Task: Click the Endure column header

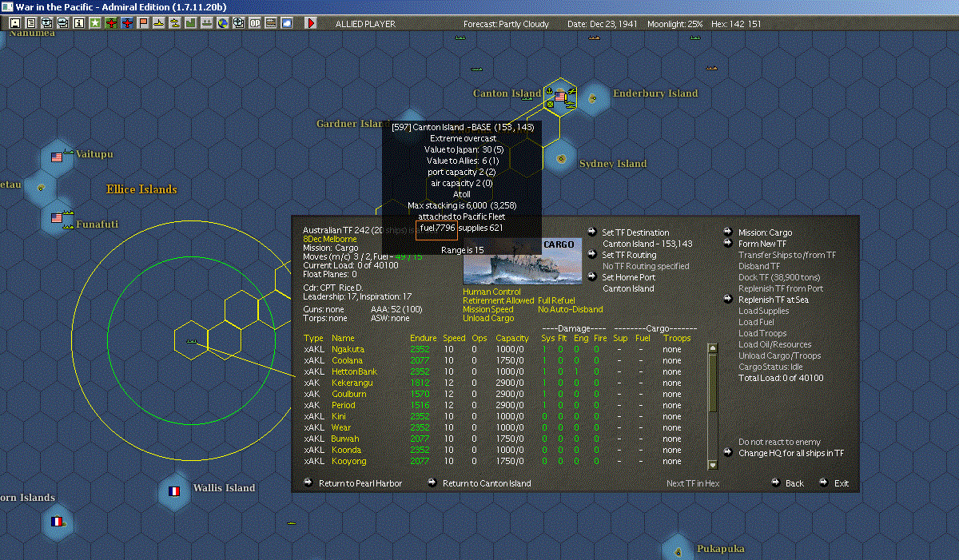Action: tap(423, 339)
